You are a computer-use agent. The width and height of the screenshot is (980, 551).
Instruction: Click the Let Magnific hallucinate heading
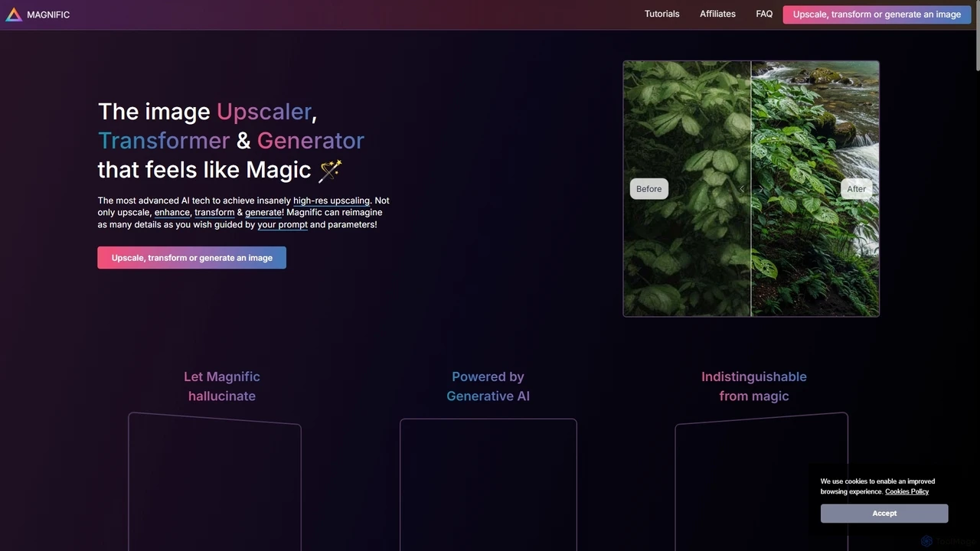[x=222, y=386]
